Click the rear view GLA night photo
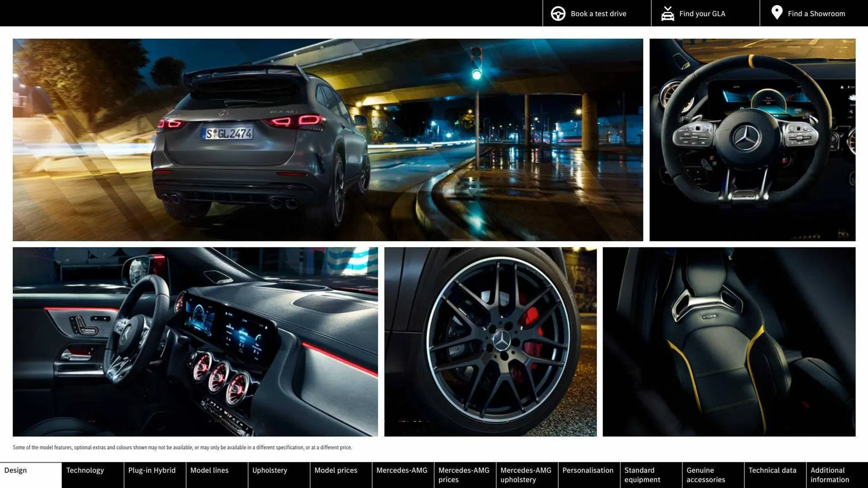 (328, 139)
